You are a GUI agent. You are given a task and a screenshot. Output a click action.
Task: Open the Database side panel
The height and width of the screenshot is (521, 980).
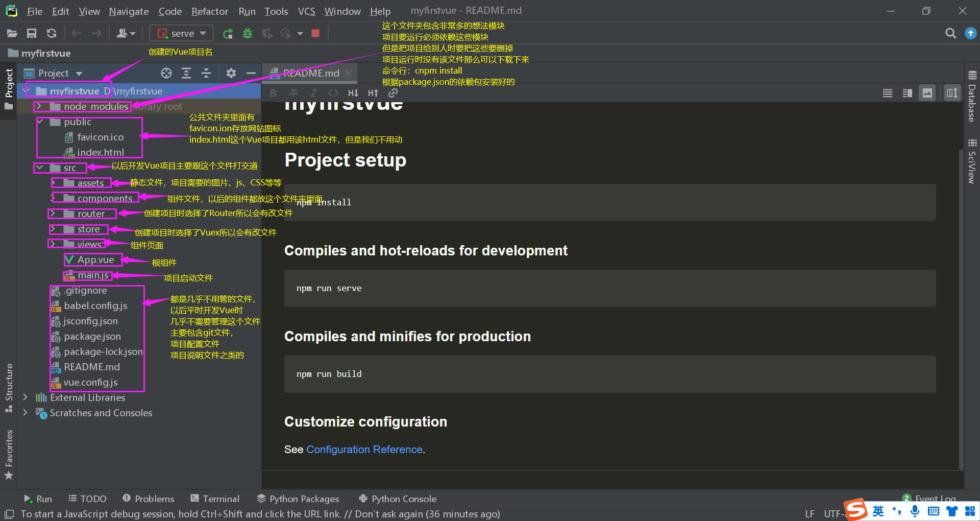tap(972, 97)
